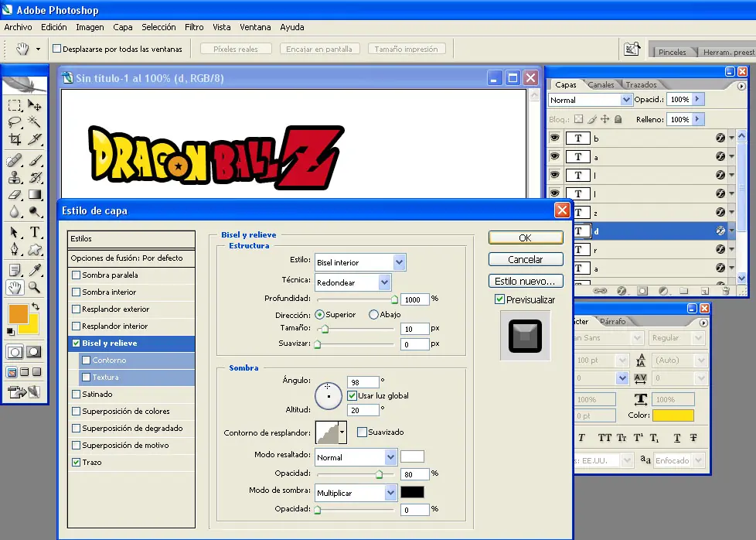Select the Pen tool
The image size is (756, 540).
pyautogui.click(x=15, y=249)
